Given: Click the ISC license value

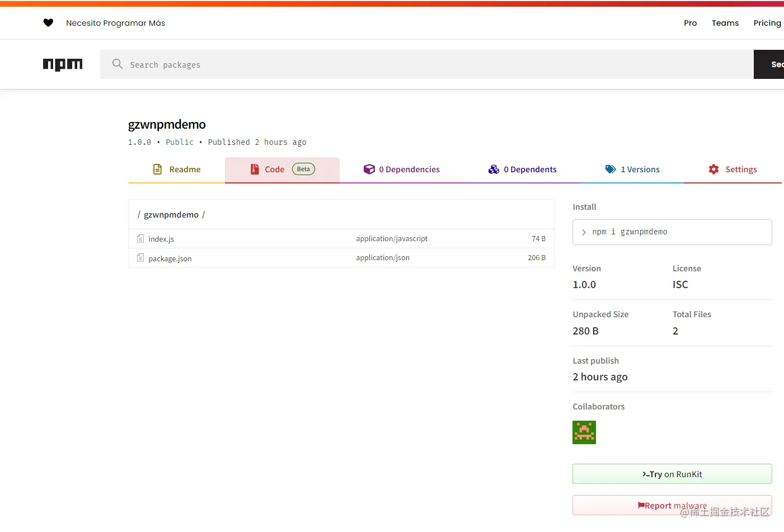Looking at the screenshot, I should [x=680, y=285].
